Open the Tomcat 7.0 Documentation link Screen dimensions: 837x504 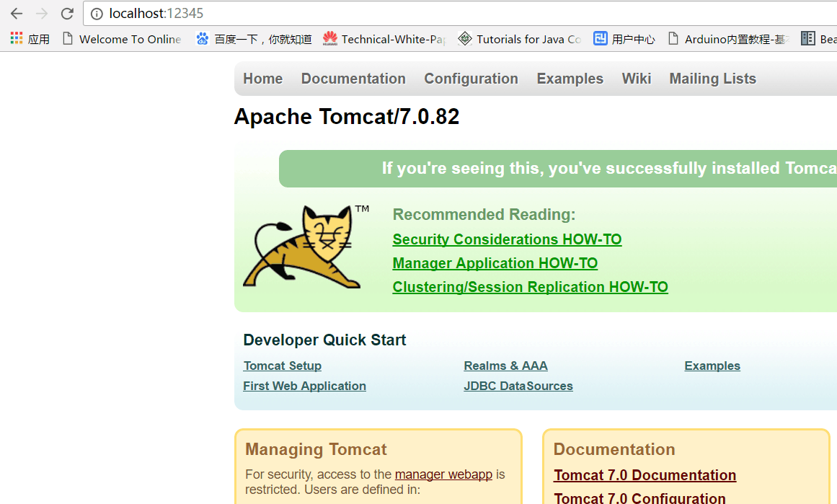[x=645, y=475]
